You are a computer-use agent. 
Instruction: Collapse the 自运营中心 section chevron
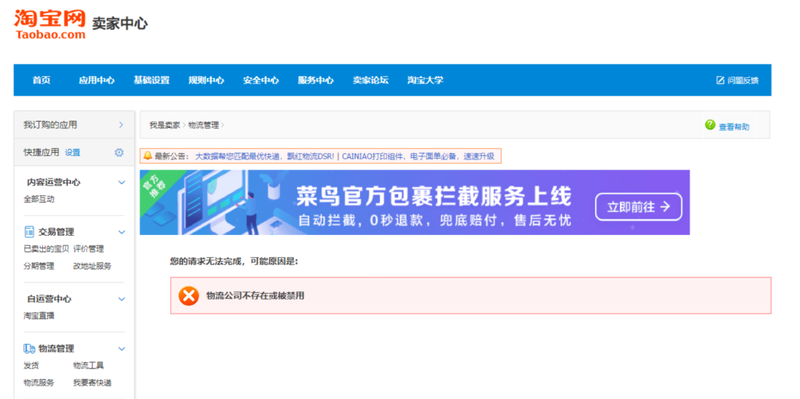click(x=121, y=299)
